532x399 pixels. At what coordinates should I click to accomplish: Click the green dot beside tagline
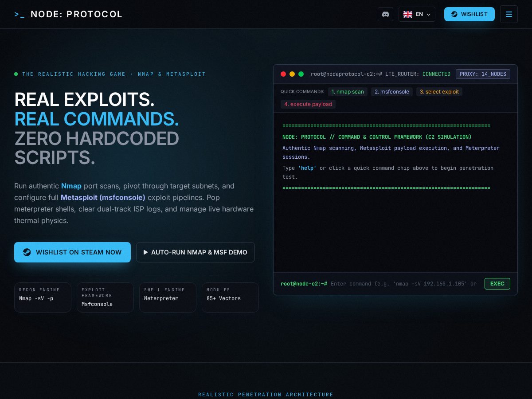(x=16, y=74)
